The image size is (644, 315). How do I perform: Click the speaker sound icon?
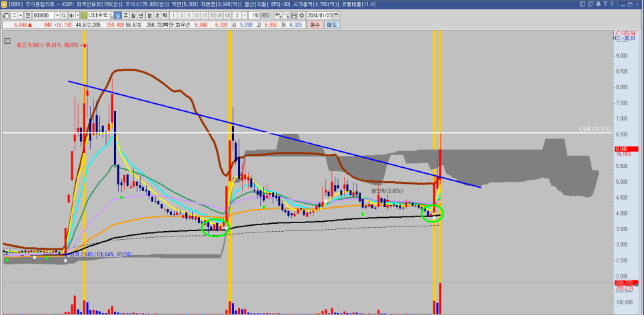(x=71, y=15)
